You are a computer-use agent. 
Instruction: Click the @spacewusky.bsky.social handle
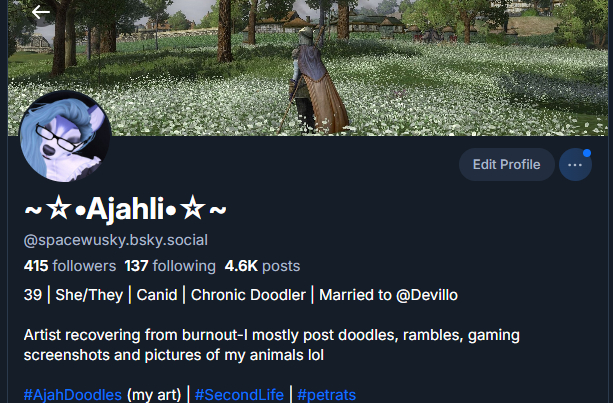coord(116,240)
